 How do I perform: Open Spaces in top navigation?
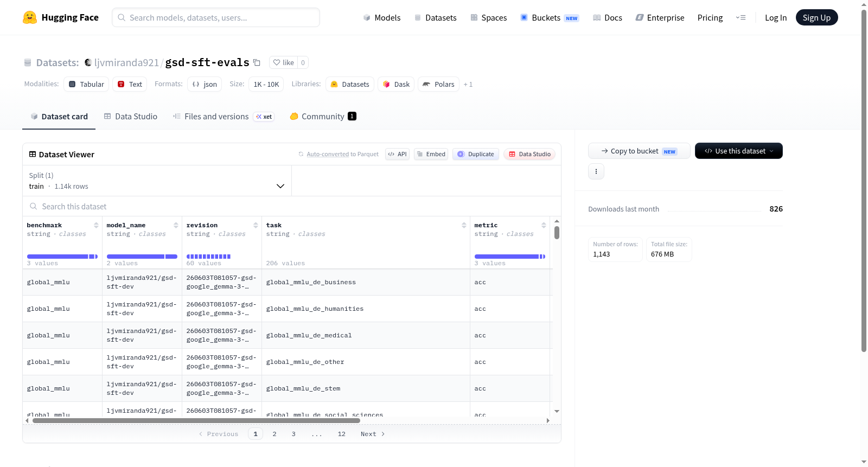488,18
